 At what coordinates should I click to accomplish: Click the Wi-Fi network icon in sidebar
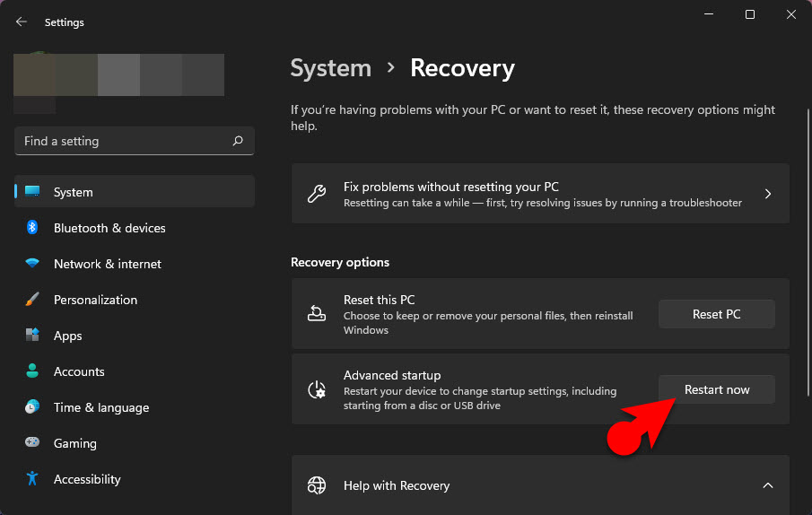tap(32, 263)
